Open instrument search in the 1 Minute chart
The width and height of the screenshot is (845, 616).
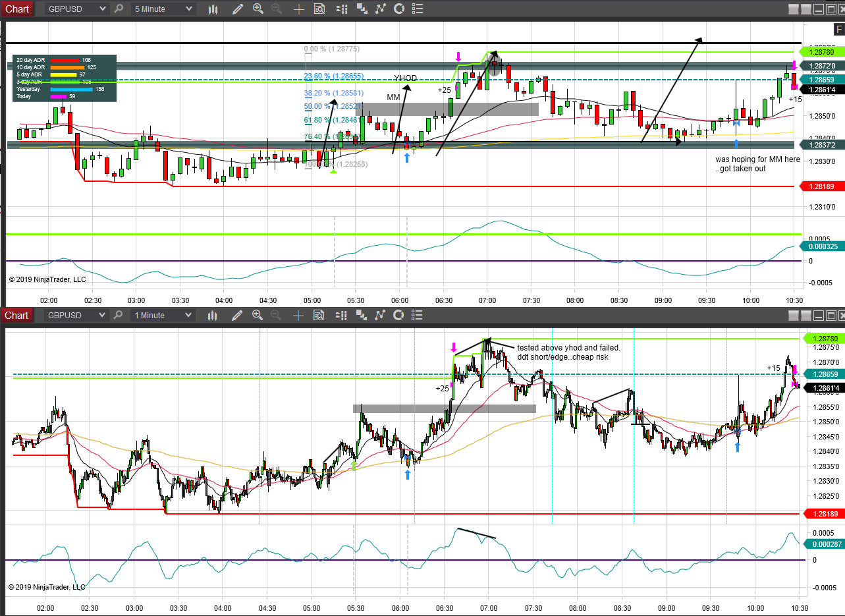coord(119,315)
